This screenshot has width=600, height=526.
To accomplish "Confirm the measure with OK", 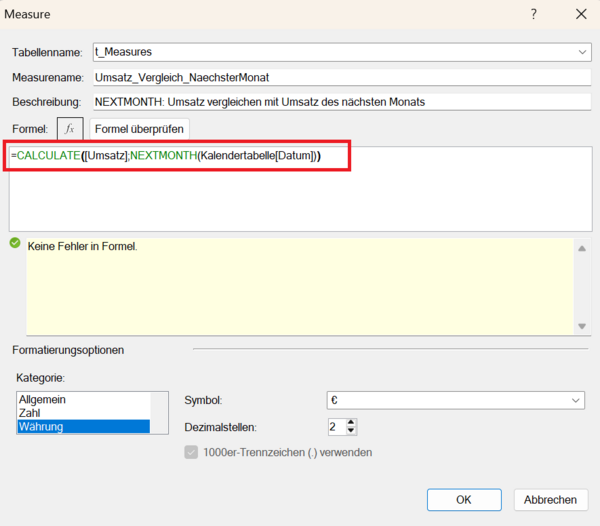I will click(463, 499).
